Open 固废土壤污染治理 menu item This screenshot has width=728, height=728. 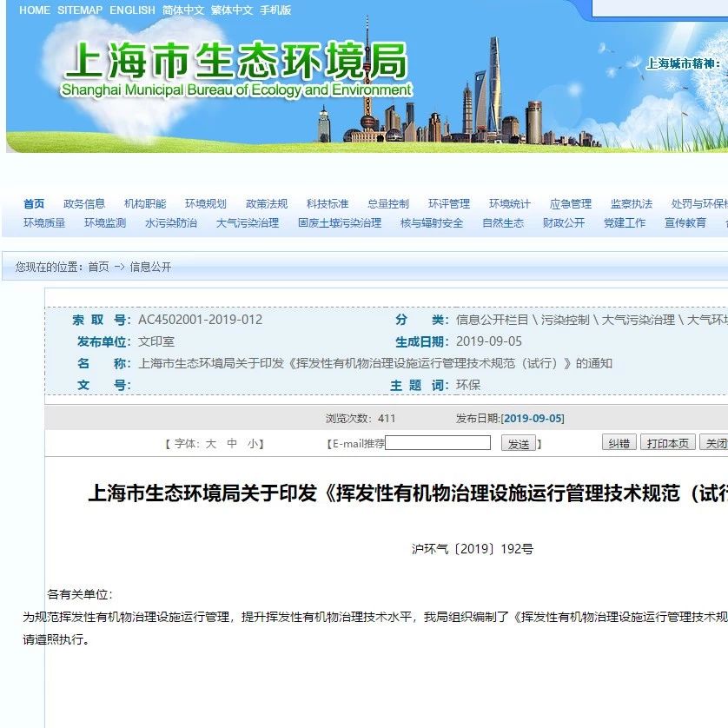coord(340,223)
